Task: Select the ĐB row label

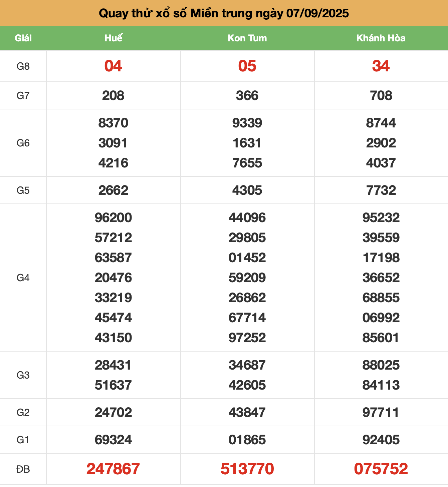Action: (23, 469)
